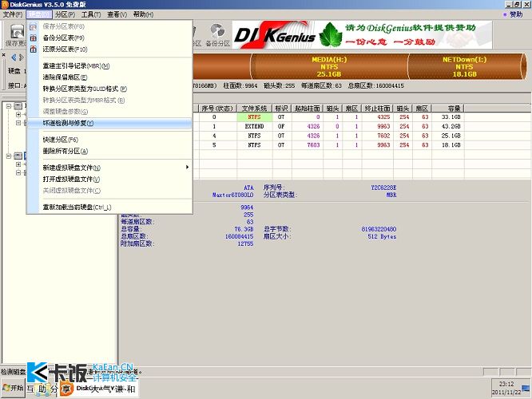Choose 打开虚拟硬盘文件 menu entry
This screenshot has width=532, height=399.
(x=71, y=180)
